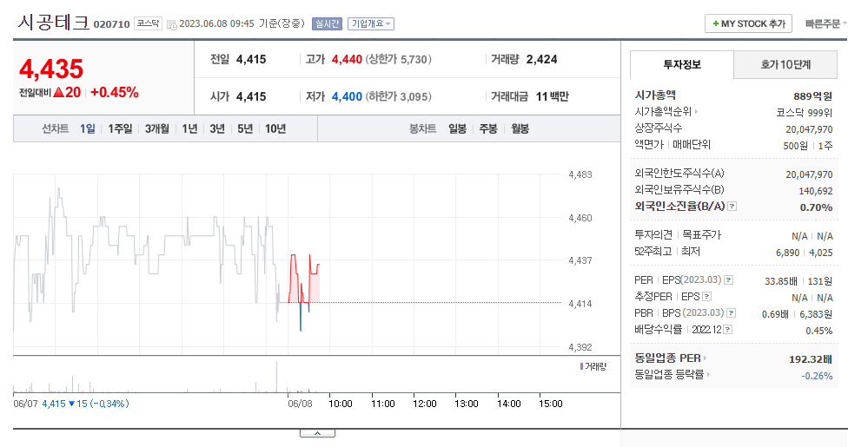Click foreign ownership ratio 0.70%
The width and height of the screenshot is (868, 447).
(816, 207)
